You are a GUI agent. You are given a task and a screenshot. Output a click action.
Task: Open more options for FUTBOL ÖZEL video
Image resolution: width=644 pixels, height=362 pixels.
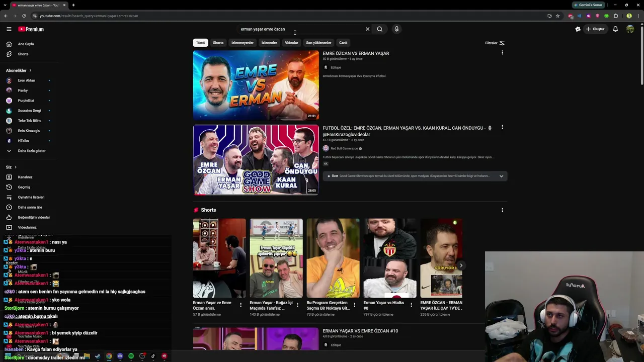click(502, 127)
